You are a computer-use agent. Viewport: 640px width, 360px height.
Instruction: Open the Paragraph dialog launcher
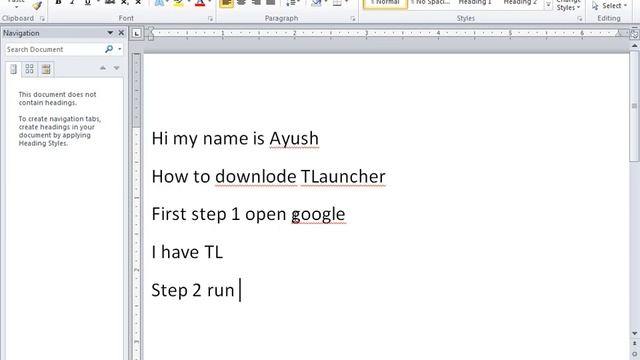coord(353,19)
